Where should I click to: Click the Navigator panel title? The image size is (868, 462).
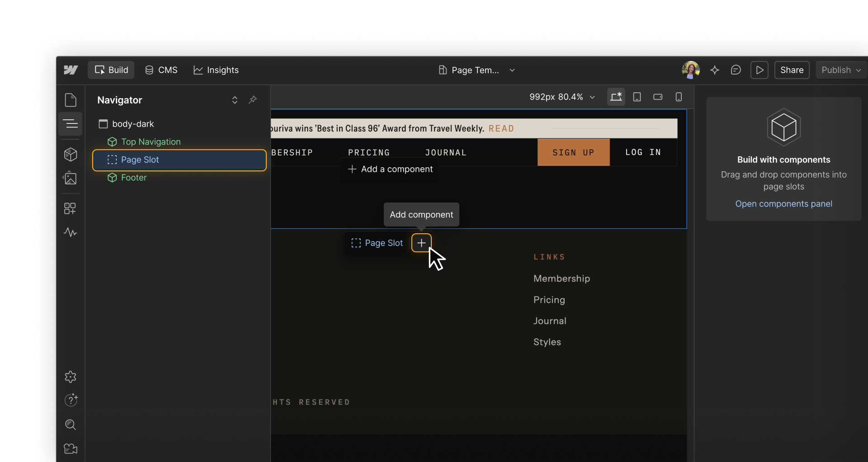(x=119, y=100)
